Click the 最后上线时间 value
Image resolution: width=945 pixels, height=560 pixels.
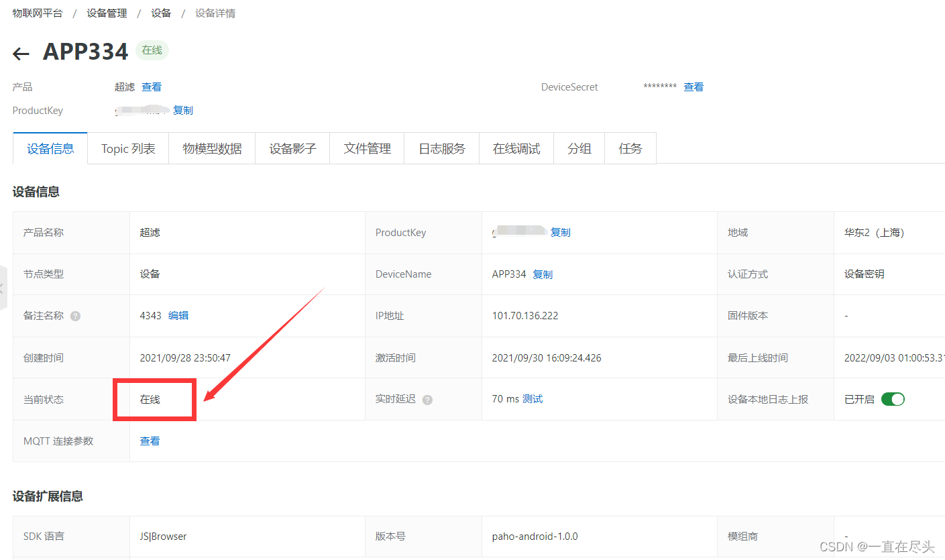(894, 357)
